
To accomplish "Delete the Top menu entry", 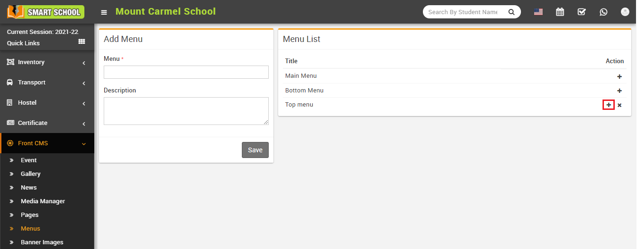I will click(x=619, y=105).
